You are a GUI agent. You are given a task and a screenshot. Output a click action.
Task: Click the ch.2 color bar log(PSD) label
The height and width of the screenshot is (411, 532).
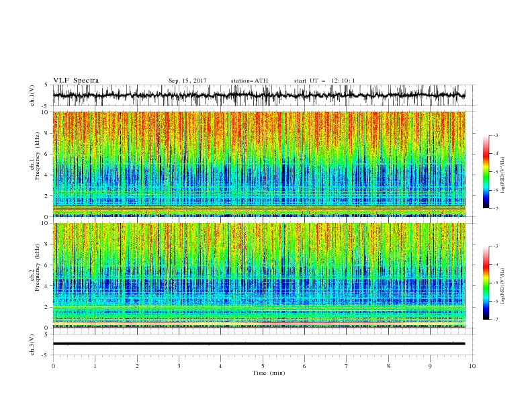click(x=503, y=286)
